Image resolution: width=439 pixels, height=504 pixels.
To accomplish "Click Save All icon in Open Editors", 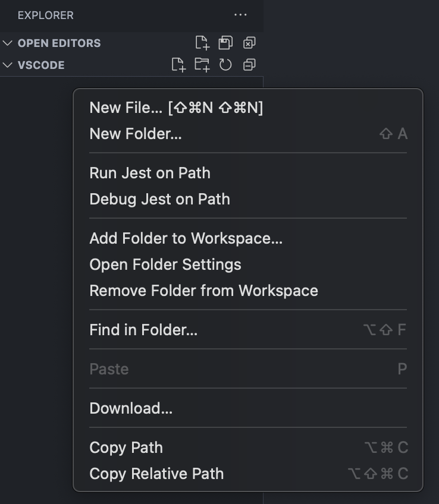I will coord(225,43).
